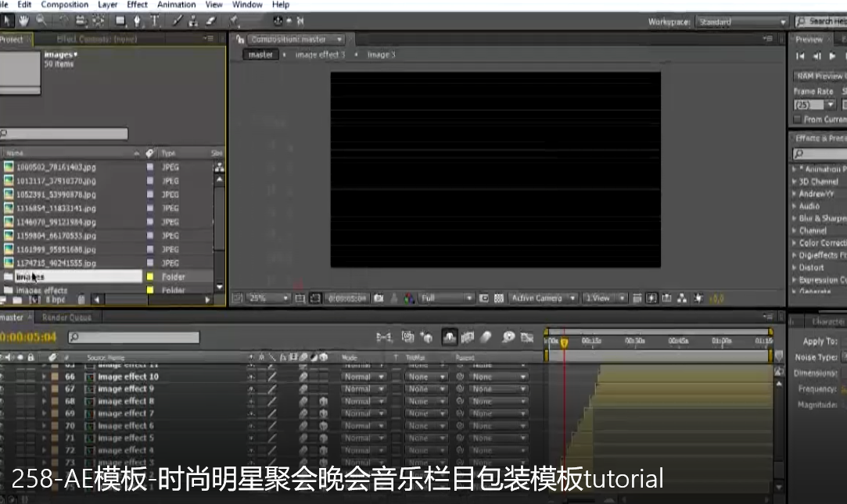Select the Eraser tool
847x504 pixels.
(210, 21)
